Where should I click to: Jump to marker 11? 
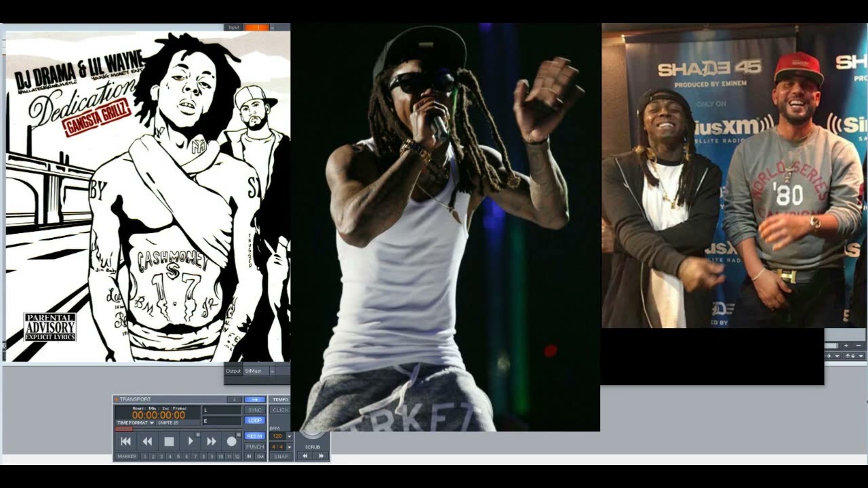click(229, 457)
